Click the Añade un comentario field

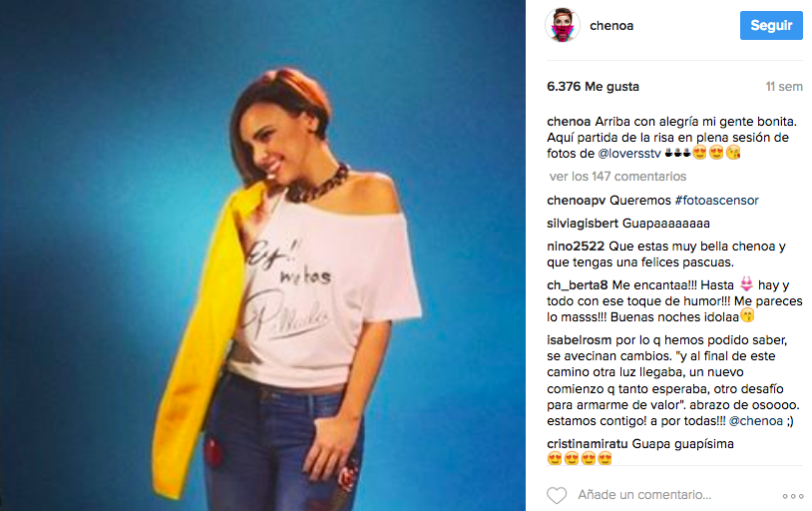pos(644,495)
